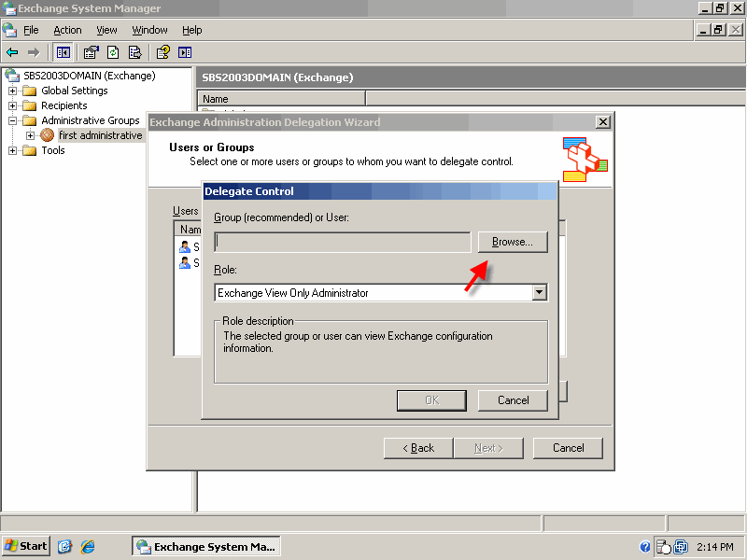Select the first user icon in the Users list
Image resolution: width=747 pixels, height=560 pixels.
tap(185, 246)
